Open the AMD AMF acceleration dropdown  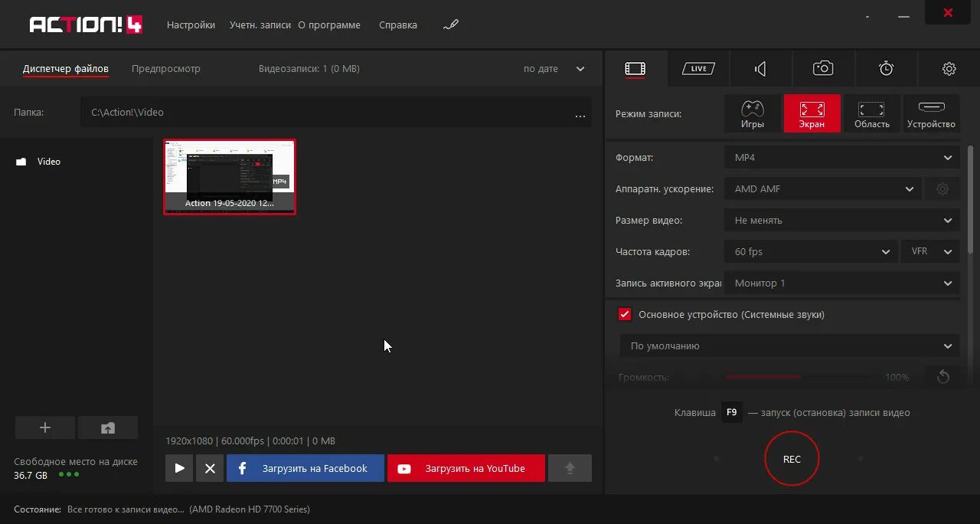coord(822,188)
